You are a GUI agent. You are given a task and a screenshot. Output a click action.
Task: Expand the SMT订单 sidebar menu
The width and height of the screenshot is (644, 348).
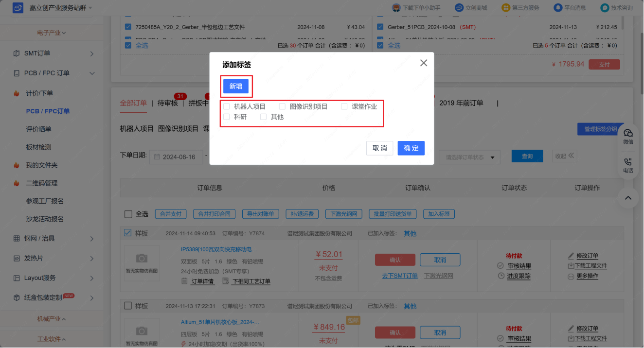91,54
